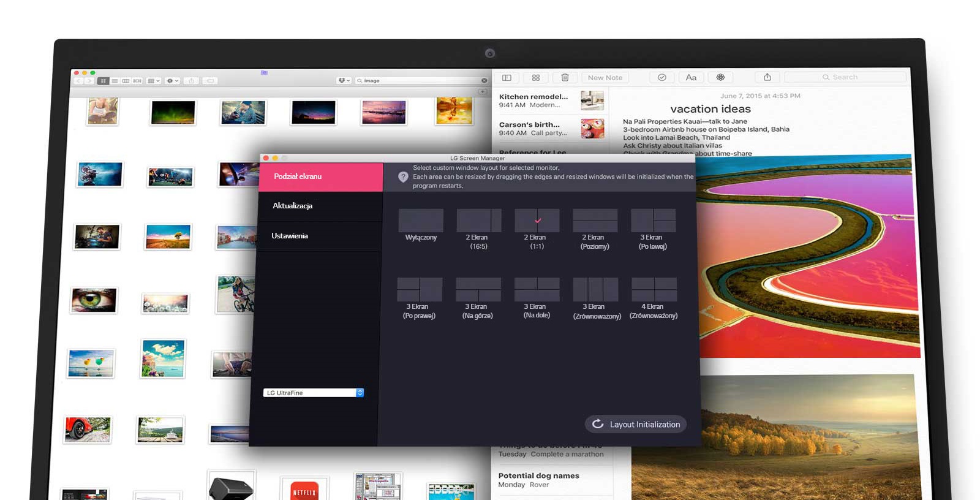
Task: Switch Finder to icon view
Action: [104, 81]
